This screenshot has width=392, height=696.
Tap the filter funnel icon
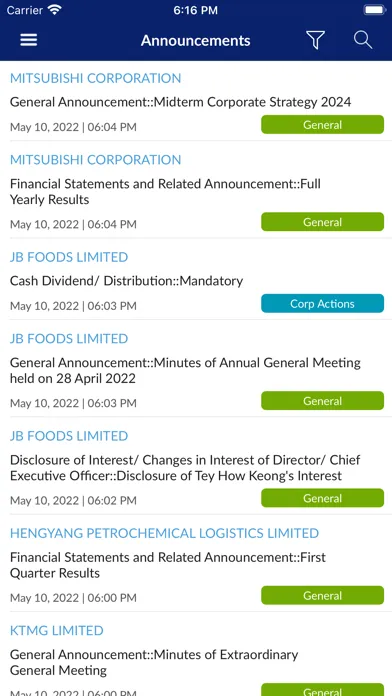click(316, 40)
